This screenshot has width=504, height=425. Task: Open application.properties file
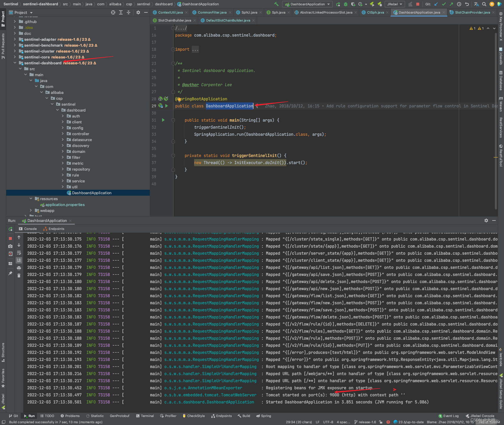tap(65, 205)
